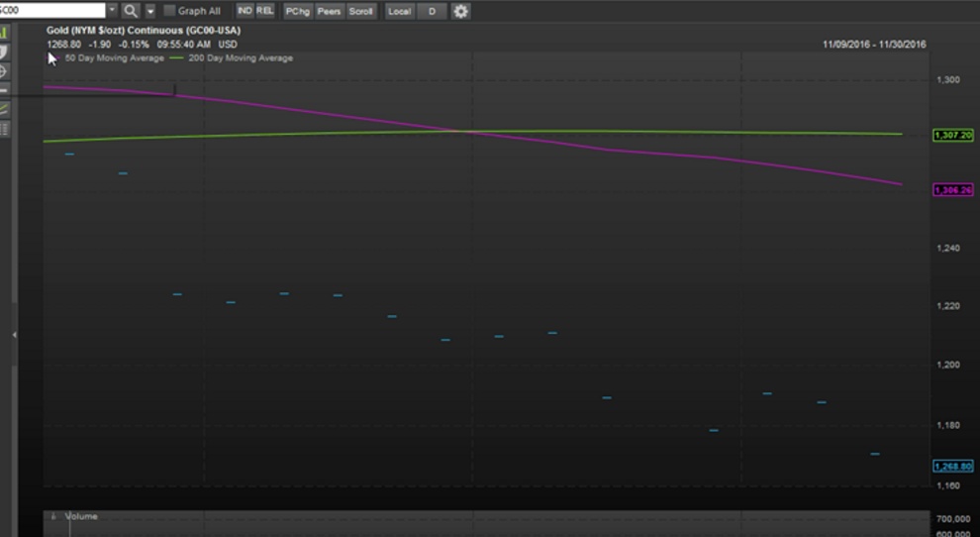980x537 pixels.
Task: Click the 1,200 axis label
Action: (x=948, y=365)
